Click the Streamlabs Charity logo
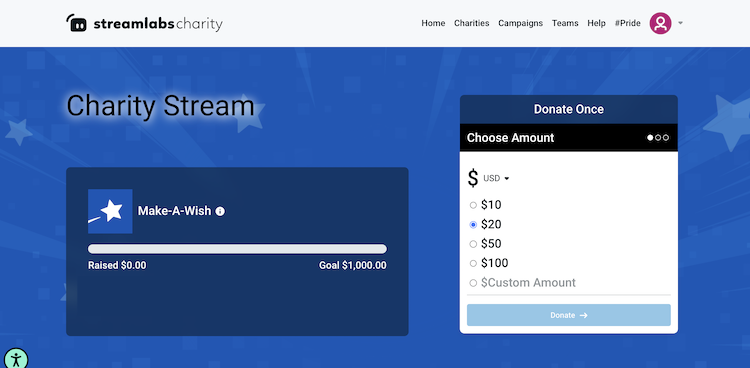 point(144,23)
